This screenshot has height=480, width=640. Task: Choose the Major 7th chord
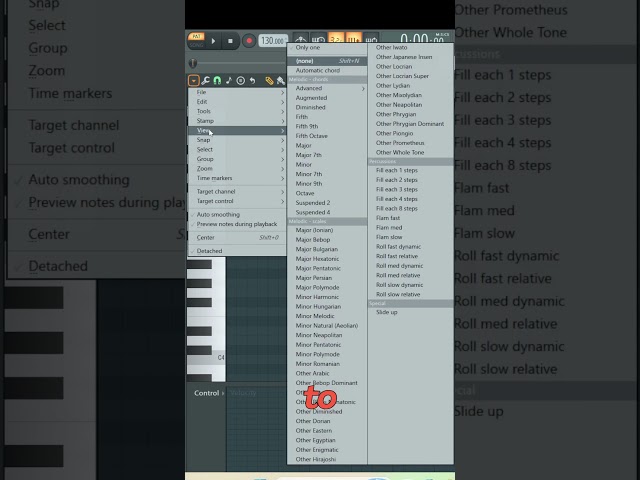[x=327, y=155]
